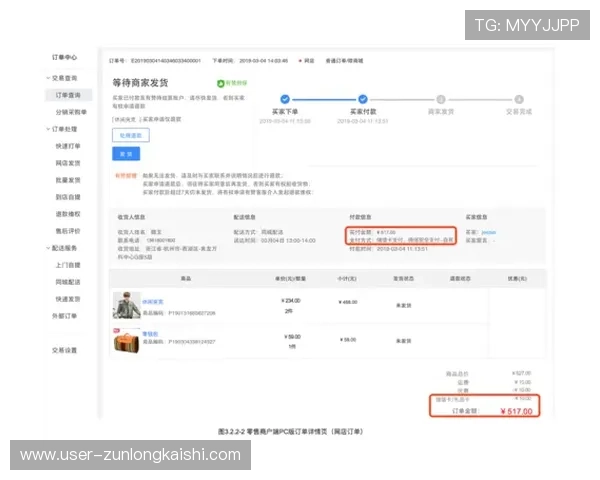Image resolution: width=600 pixels, height=480 pixels.
Task: Click the ¥517.00 order total amount
Action: pos(517,411)
